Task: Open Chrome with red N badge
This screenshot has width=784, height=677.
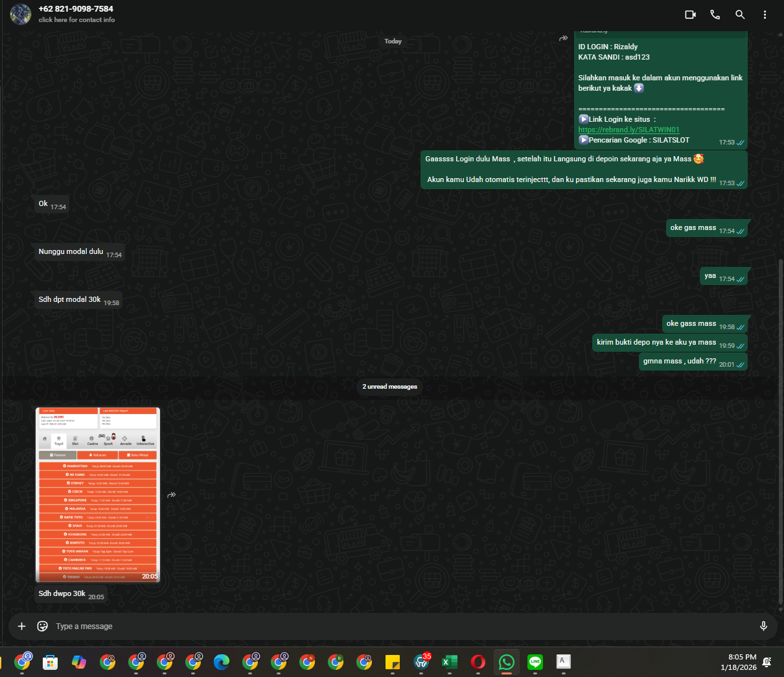Action: pyautogui.click(x=307, y=662)
